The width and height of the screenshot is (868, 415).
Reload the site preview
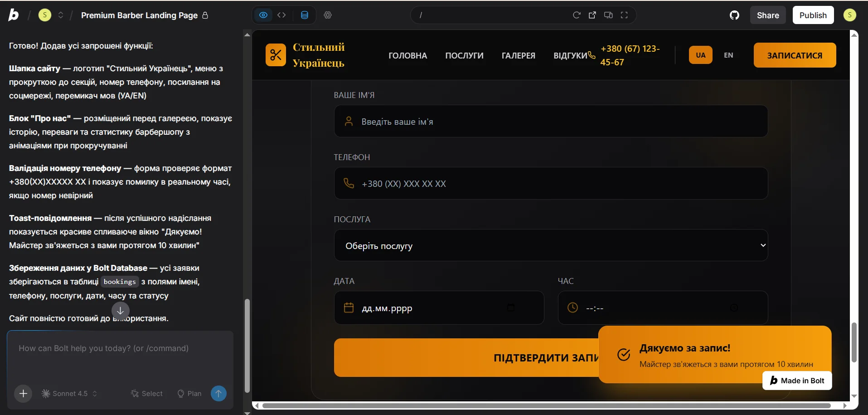(x=577, y=15)
